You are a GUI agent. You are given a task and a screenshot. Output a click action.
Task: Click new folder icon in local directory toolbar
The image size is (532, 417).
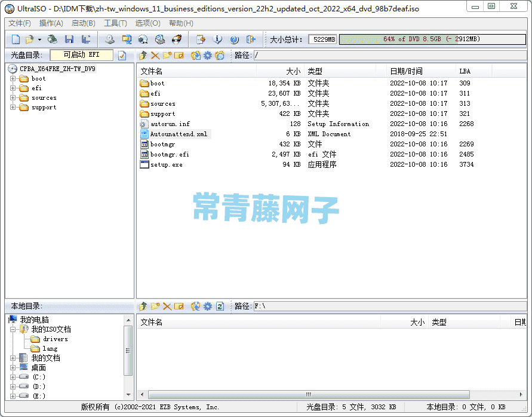(x=155, y=306)
